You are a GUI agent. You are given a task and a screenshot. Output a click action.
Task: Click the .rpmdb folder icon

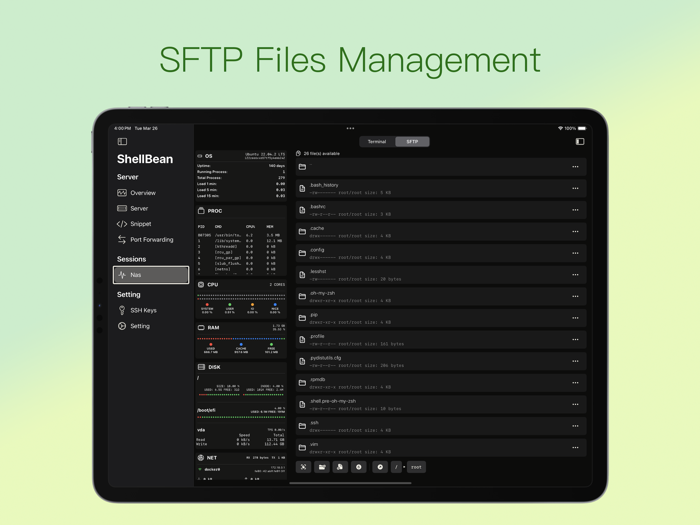coord(302,383)
